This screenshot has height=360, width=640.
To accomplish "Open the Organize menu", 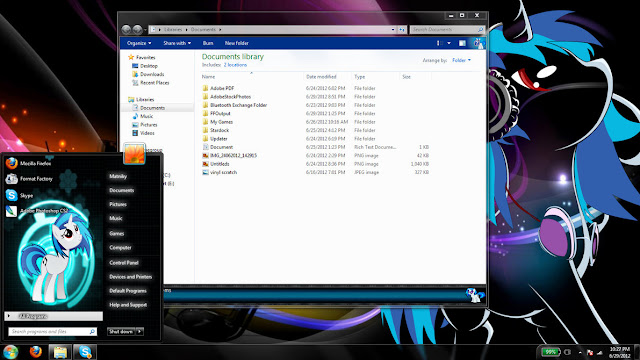I will click(139, 43).
